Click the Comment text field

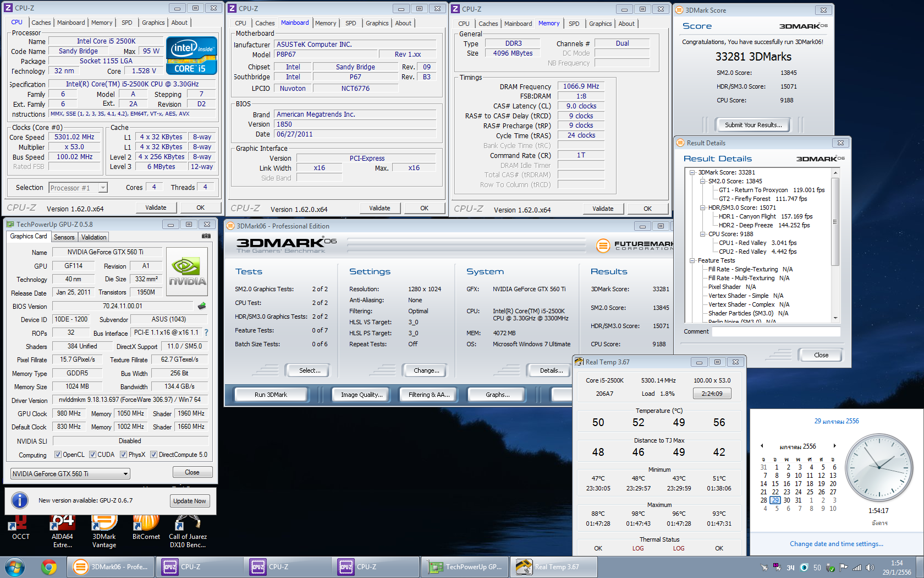[x=776, y=331]
